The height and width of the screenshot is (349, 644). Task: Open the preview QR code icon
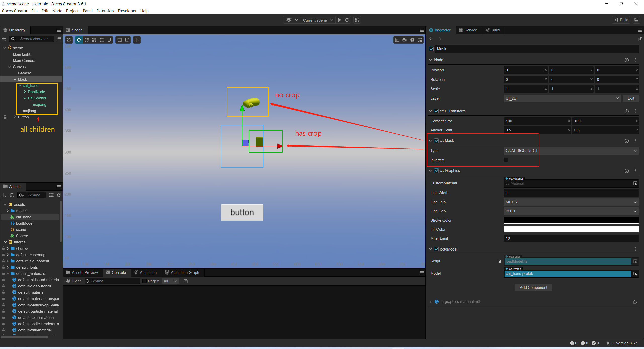357,20
